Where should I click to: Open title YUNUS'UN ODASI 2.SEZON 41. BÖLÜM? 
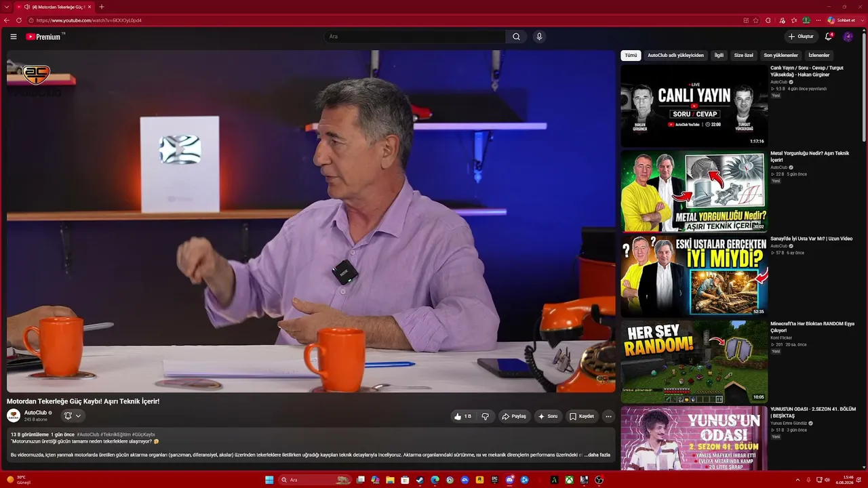(813, 413)
